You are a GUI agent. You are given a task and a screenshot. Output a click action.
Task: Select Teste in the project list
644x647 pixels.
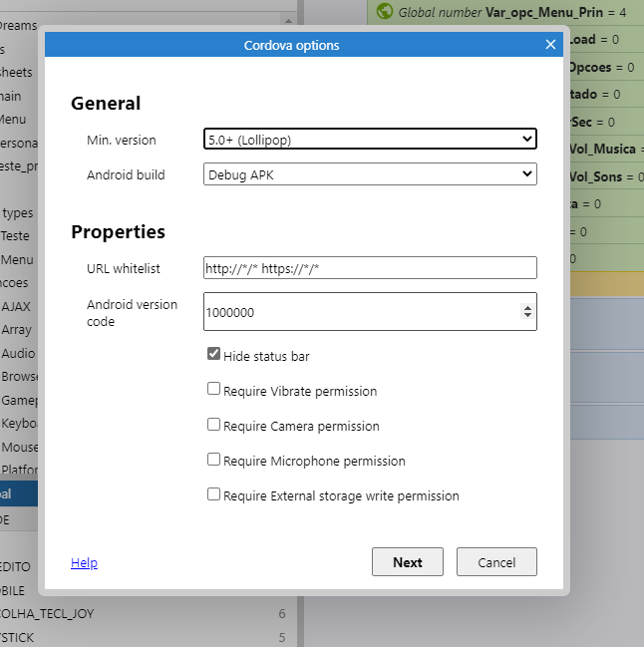coord(15,236)
